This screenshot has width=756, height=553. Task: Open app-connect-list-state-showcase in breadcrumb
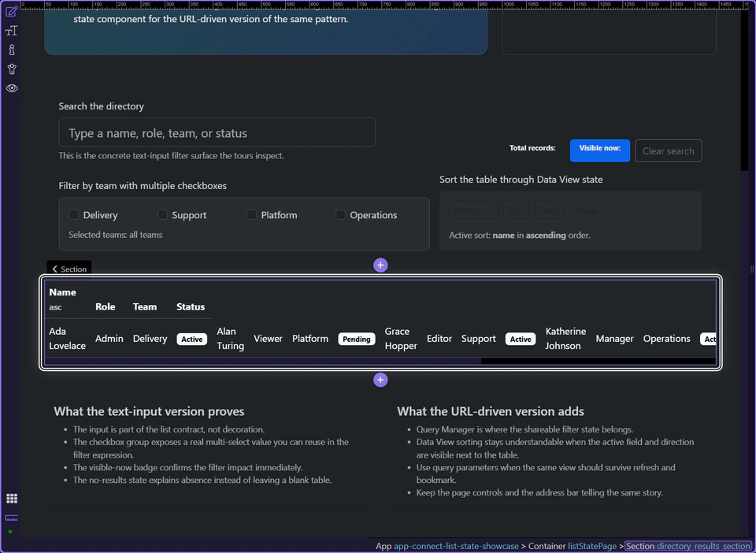click(x=456, y=546)
